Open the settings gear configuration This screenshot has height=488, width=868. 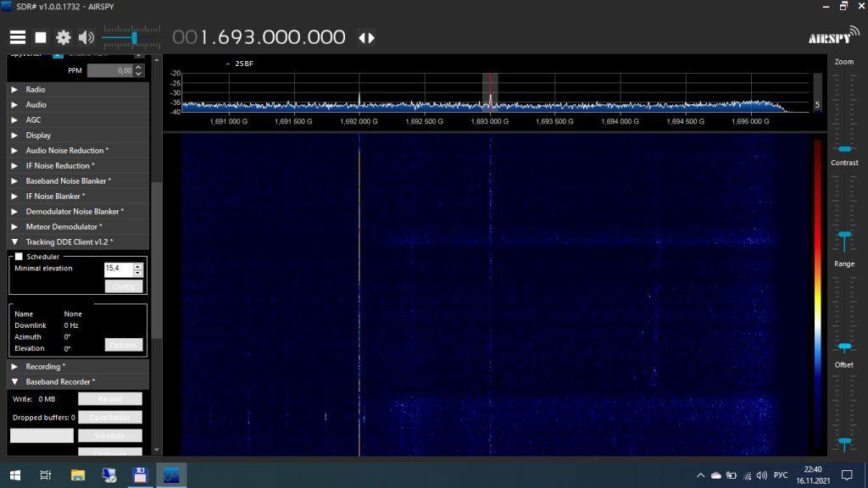pos(63,37)
